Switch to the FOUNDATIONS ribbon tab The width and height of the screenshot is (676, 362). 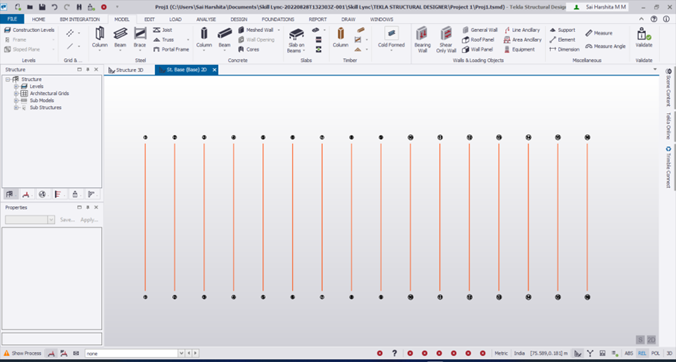click(x=278, y=19)
